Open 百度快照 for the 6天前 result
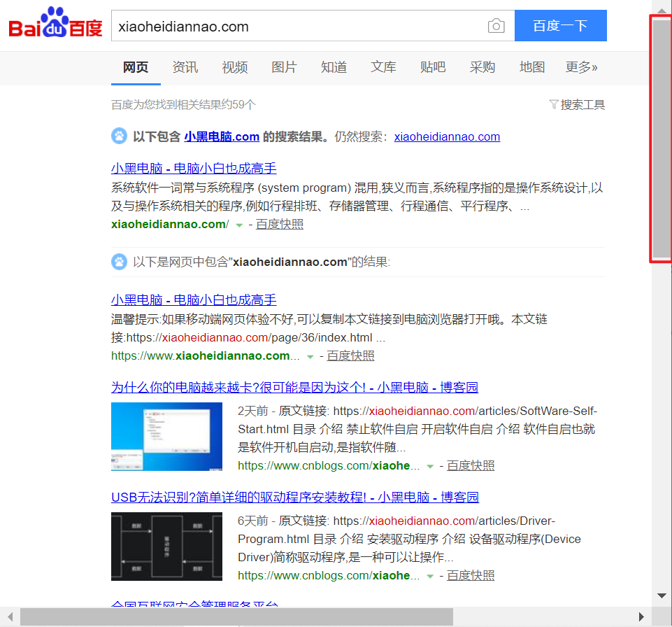 pyautogui.click(x=471, y=575)
